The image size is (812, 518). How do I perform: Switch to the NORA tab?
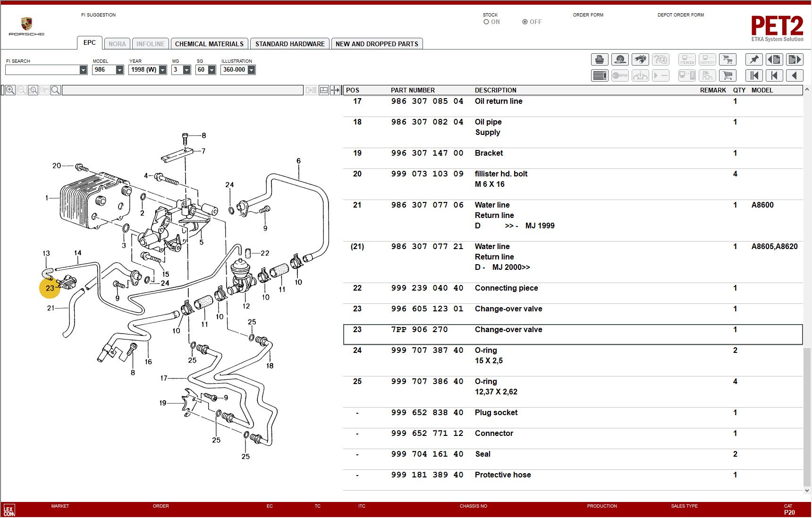click(x=117, y=44)
